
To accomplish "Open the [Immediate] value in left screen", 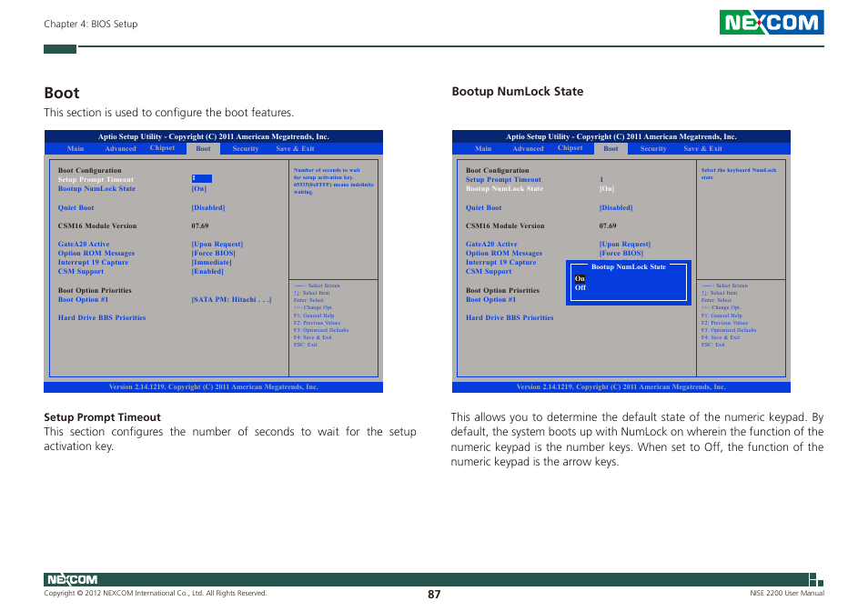I will (211, 262).
